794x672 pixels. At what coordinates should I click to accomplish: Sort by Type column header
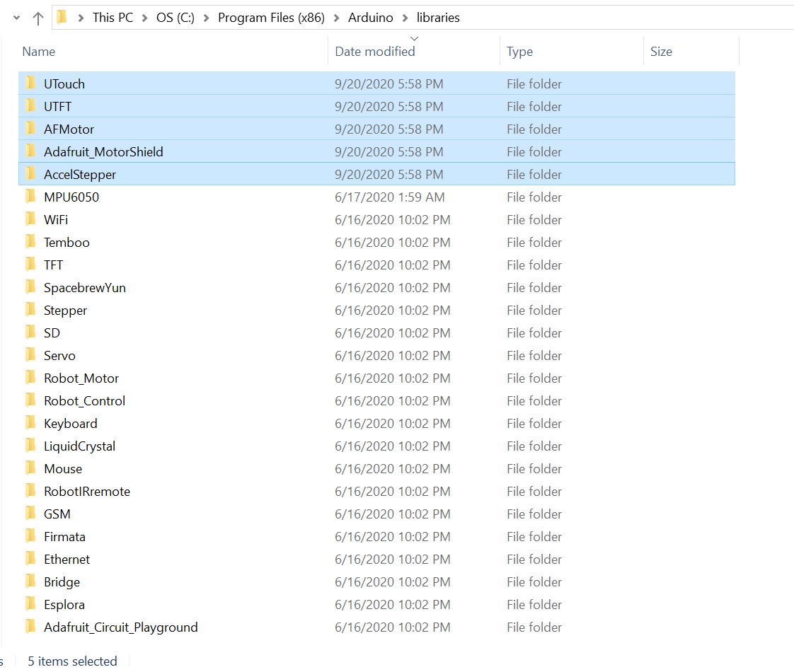point(520,52)
